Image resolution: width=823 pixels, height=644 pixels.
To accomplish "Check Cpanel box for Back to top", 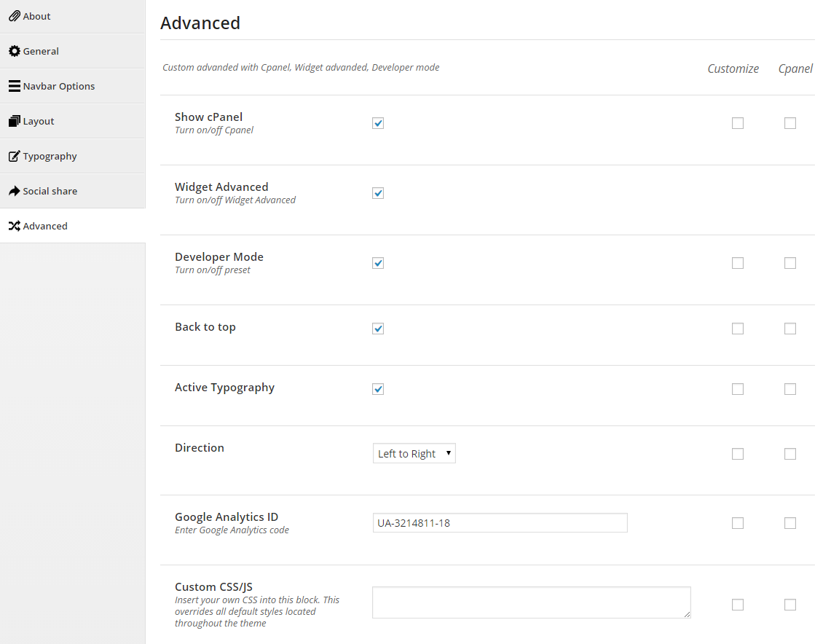I will tap(790, 329).
